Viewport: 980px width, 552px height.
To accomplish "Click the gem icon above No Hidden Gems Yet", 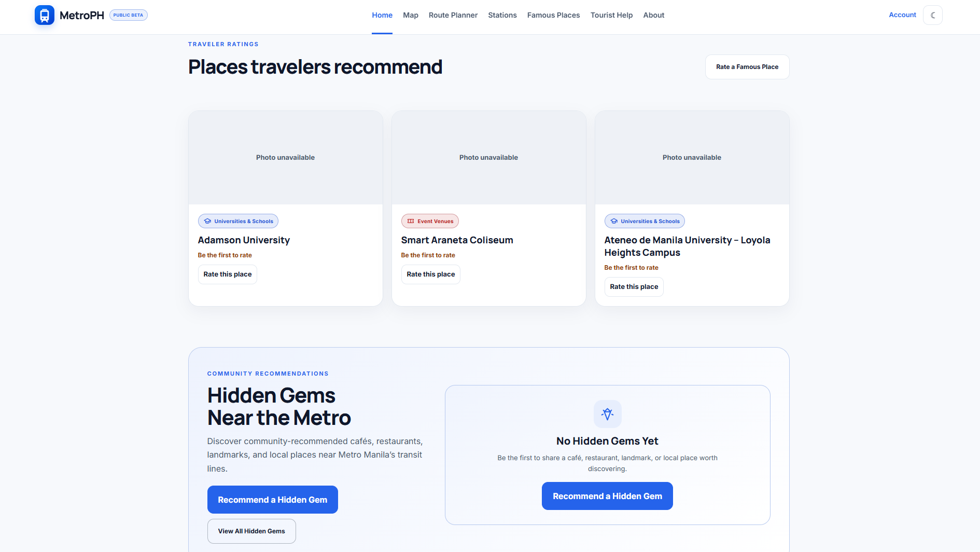I will 608,414.
